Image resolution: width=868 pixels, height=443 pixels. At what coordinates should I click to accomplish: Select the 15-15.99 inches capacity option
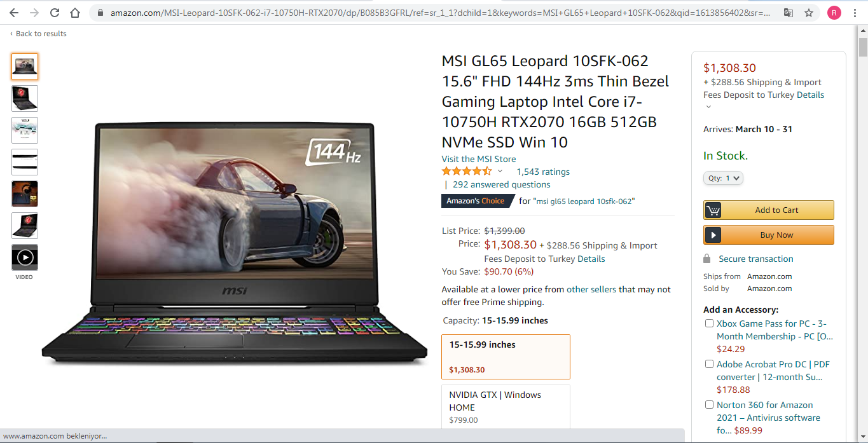[x=506, y=357]
